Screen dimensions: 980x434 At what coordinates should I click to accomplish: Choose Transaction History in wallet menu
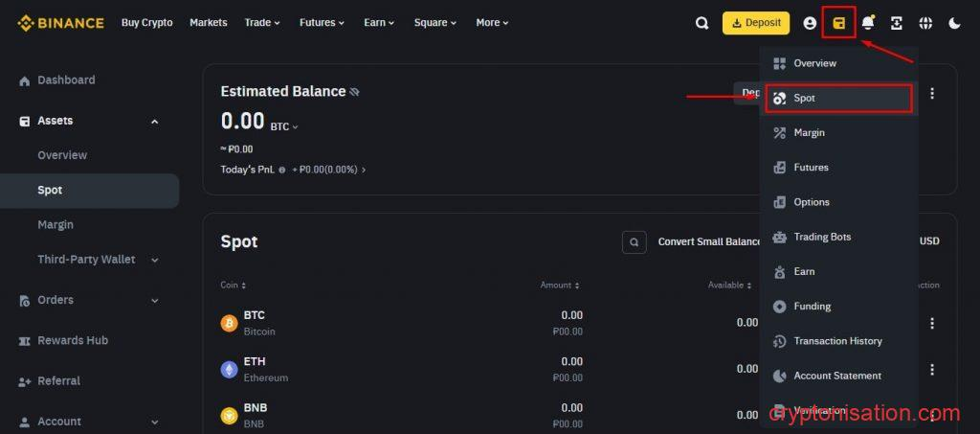click(837, 341)
